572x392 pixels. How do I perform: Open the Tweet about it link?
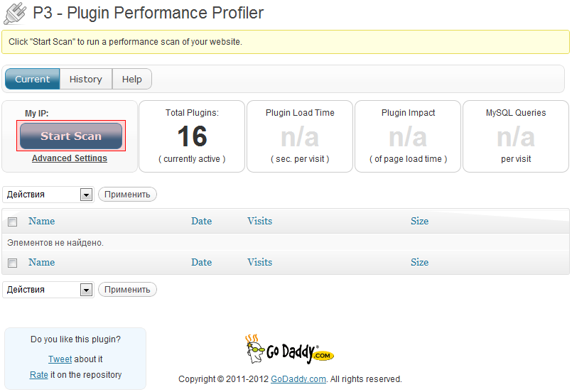coord(60,359)
